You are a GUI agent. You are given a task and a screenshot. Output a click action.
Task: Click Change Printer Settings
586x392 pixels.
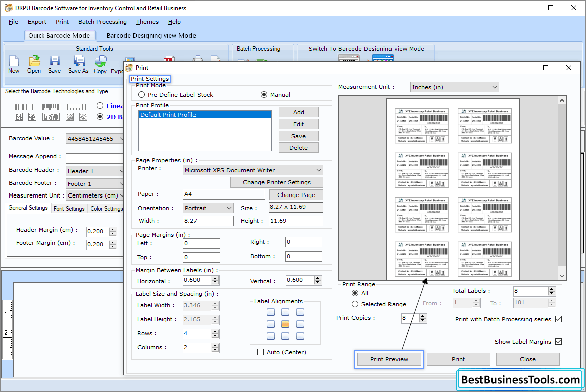click(x=276, y=182)
